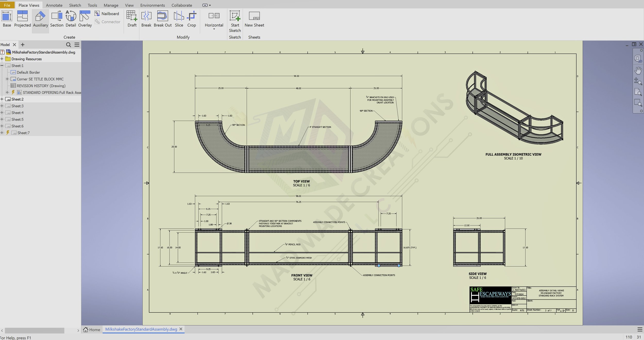Switch to the Annotate tab
The image size is (644, 340).
point(54,5)
